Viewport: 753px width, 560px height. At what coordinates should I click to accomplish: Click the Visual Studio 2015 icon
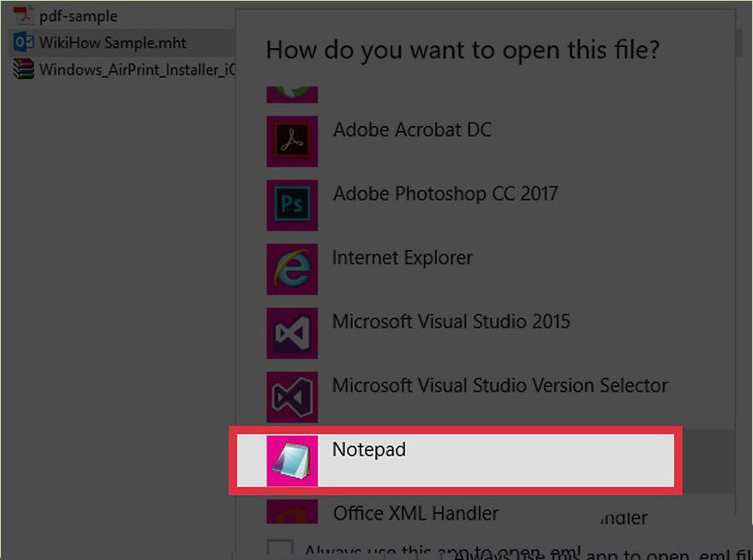click(x=292, y=333)
